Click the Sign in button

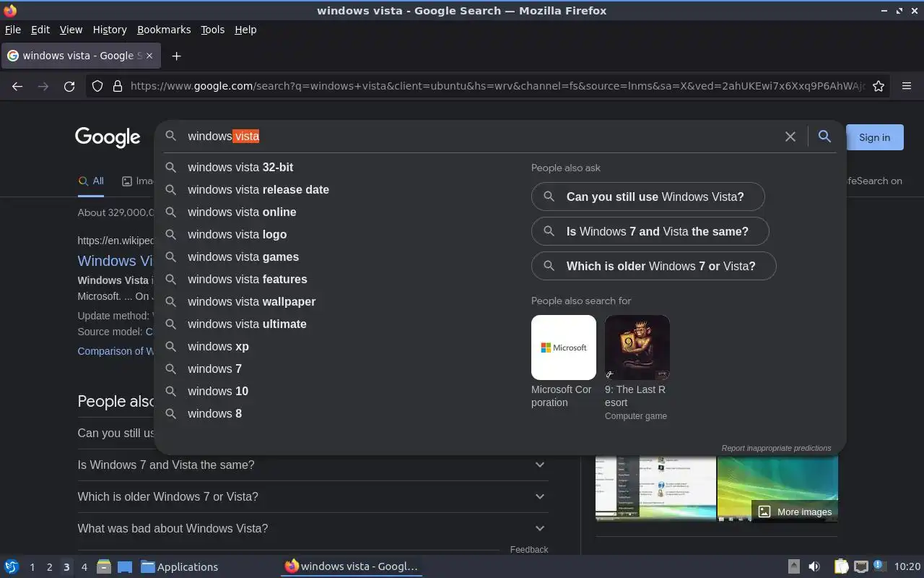pyautogui.click(x=874, y=137)
